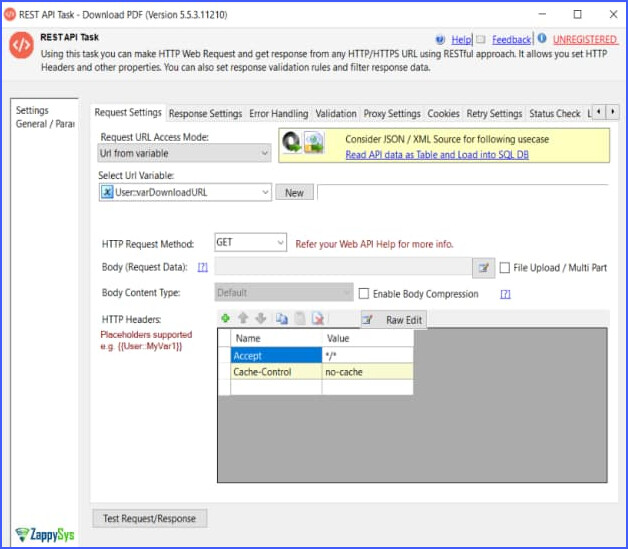Open Read API data as Table link
The height and width of the screenshot is (549, 628).
pyautogui.click(x=437, y=155)
